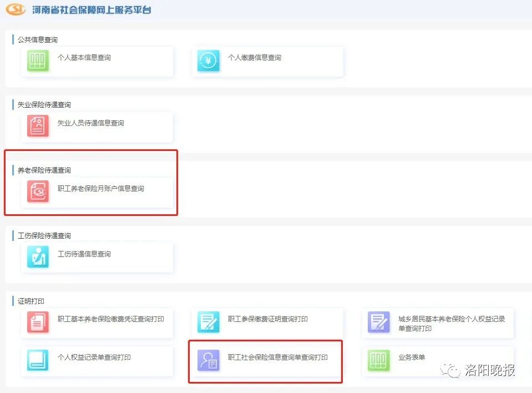Click the 职工参保缴费证明查询打印 icon
This screenshot has height=393, width=532.
point(209,322)
